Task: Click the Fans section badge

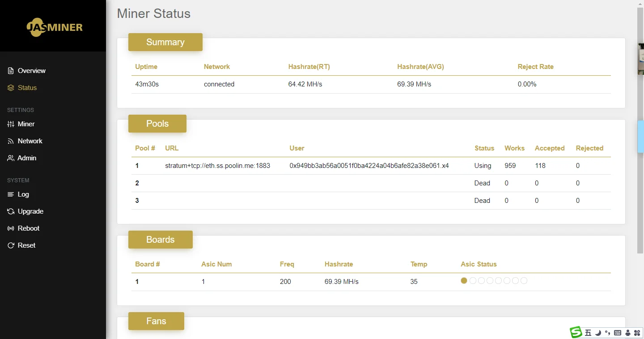Action: [x=156, y=321]
